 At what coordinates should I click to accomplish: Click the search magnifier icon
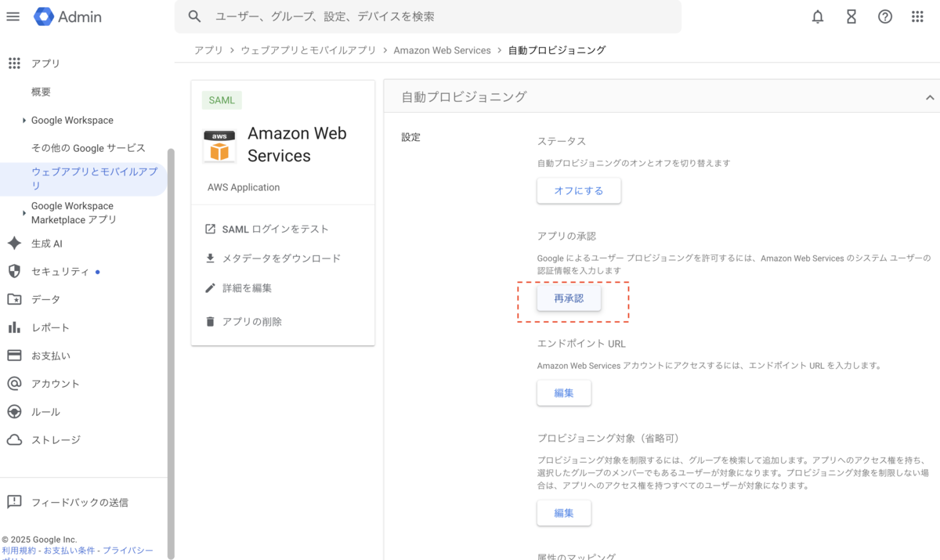click(195, 16)
